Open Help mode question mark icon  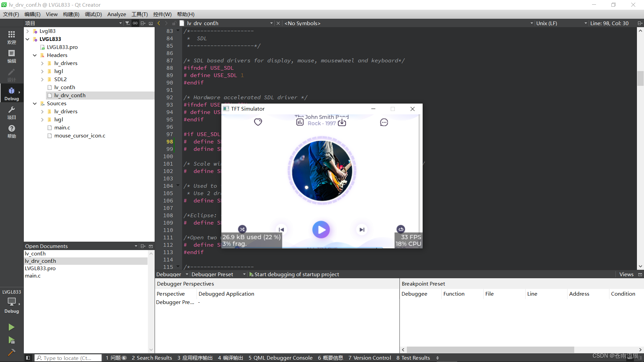11,131
